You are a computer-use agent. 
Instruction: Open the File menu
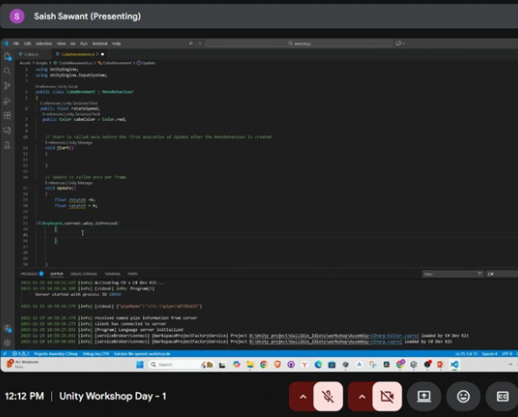[x=16, y=44]
